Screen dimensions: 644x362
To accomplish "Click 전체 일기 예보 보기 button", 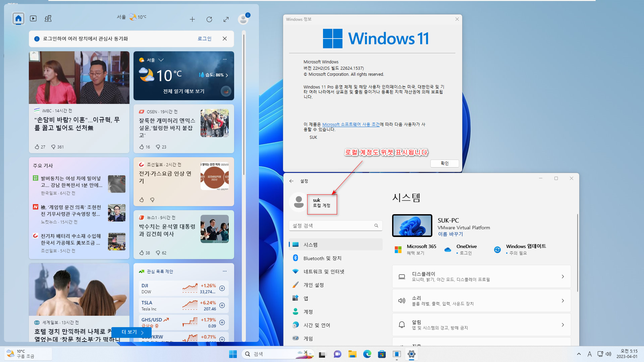I will pos(184,91).
